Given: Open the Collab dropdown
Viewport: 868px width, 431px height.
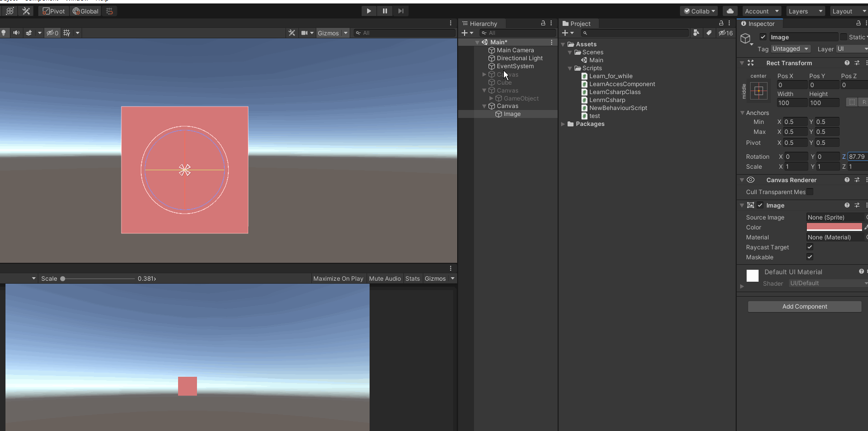Looking at the screenshot, I should click(x=699, y=11).
